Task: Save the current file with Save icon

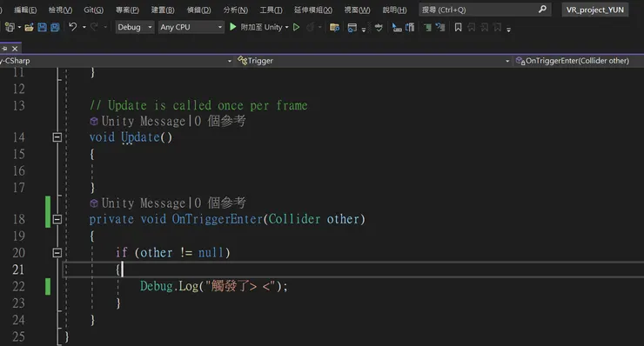Action: [x=42, y=28]
